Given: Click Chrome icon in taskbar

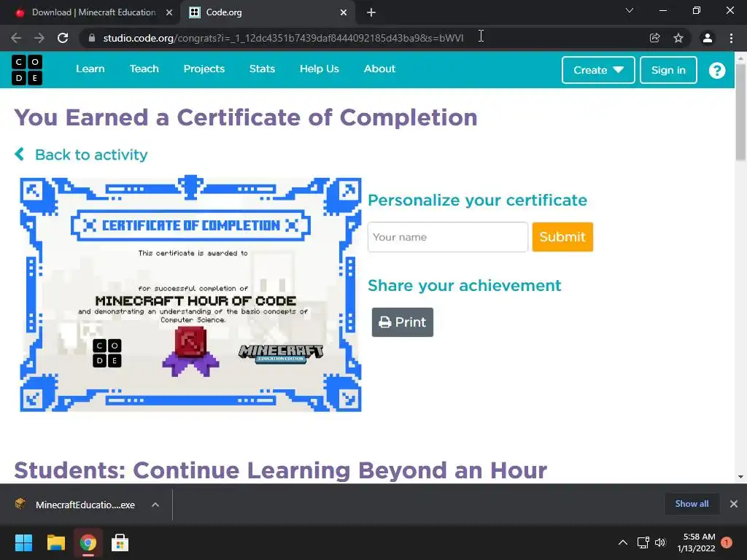Looking at the screenshot, I should click(88, 542).
